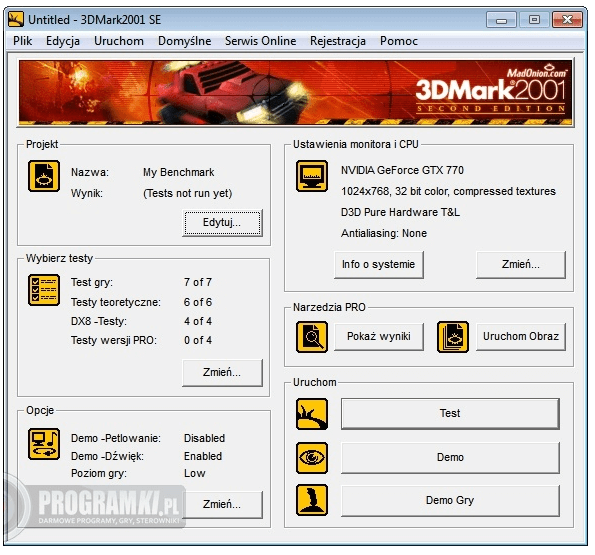Click the Antialiasing: None text
The image size is (595, 555).
point(384,233)
